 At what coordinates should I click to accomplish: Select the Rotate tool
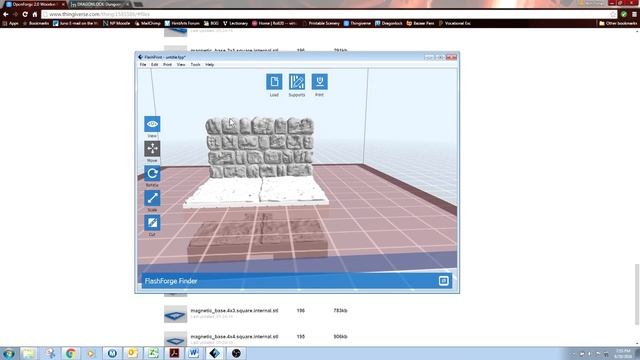[x=152, y=173]
